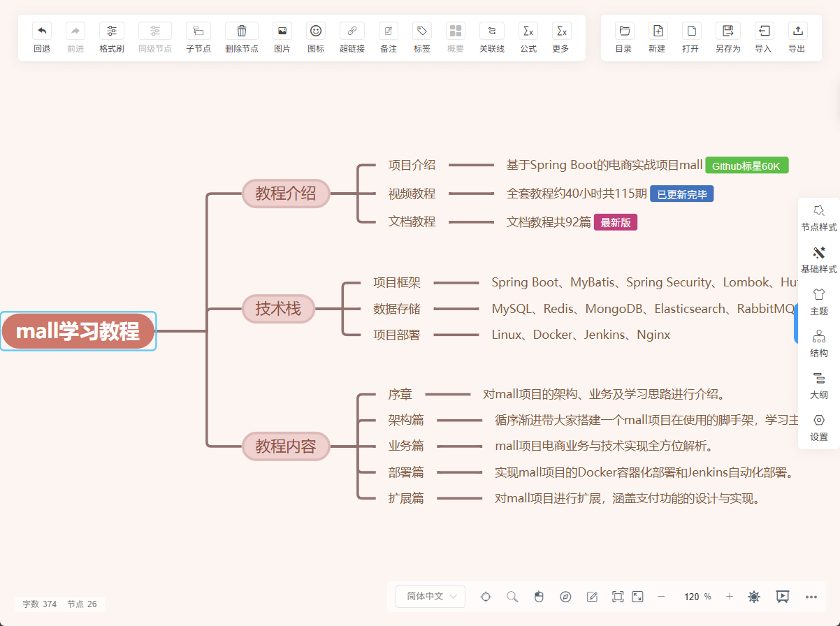840x626 pixels.
Task: Expand the 更多 toolbar options
Action: tap(560, 31)
